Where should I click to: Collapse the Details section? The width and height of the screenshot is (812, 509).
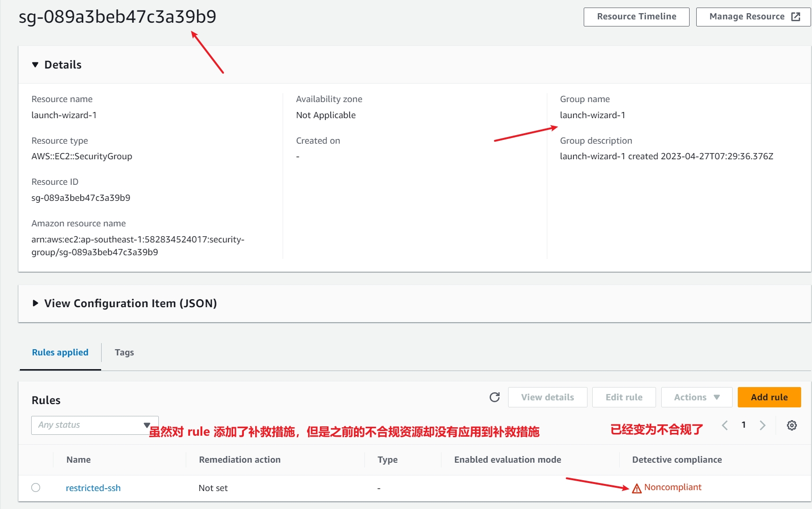[x=35, y=65]
